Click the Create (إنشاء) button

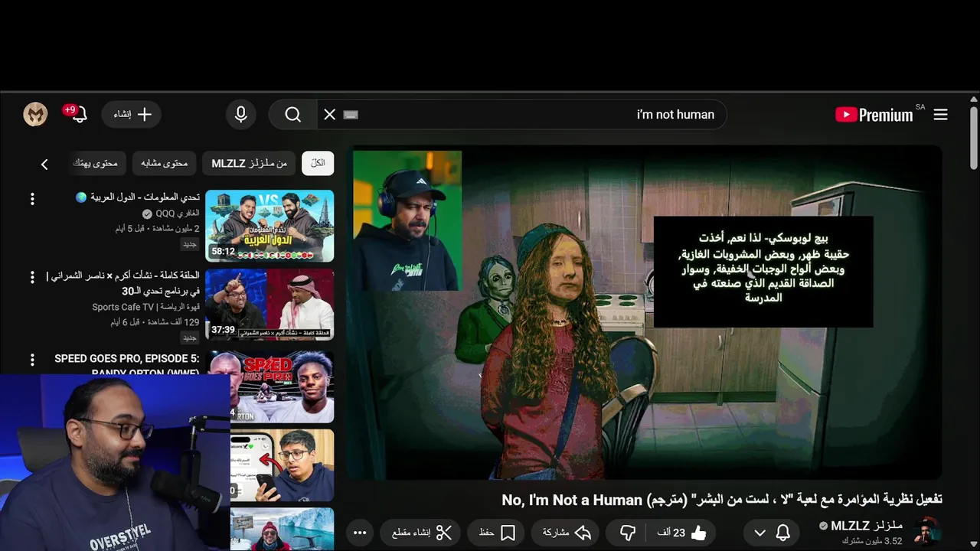tap(132, 115)
